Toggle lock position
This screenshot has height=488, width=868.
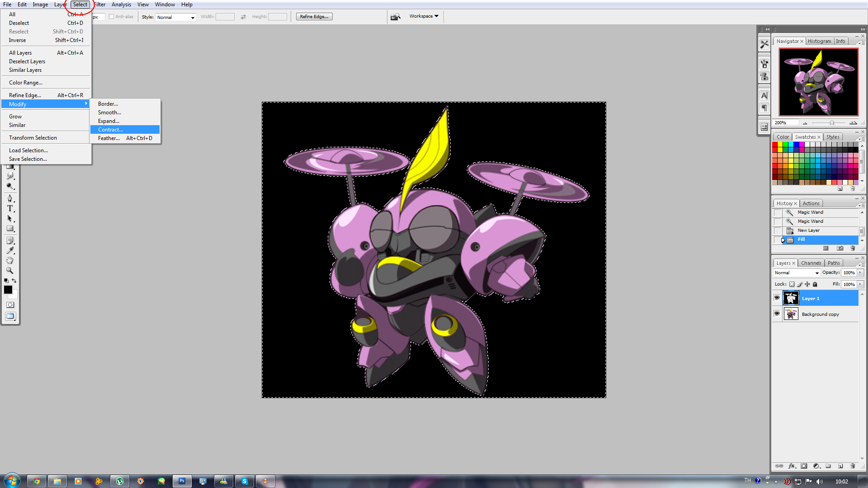tap(807, 284)
